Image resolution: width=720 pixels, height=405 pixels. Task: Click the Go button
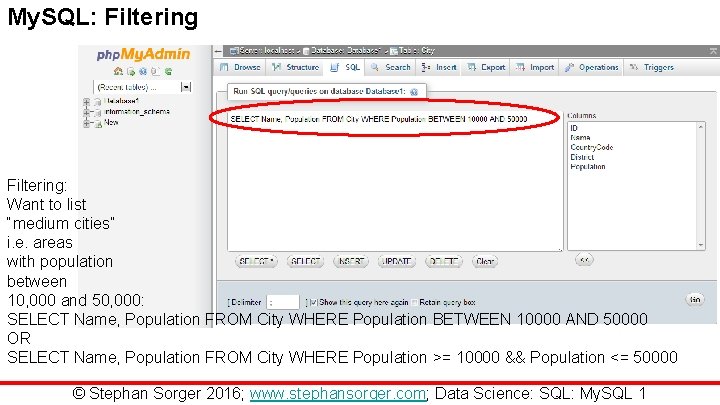695,299
